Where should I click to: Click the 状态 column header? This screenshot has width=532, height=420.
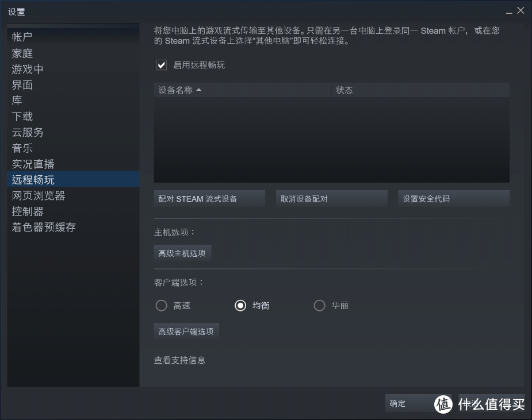[345, 90]
